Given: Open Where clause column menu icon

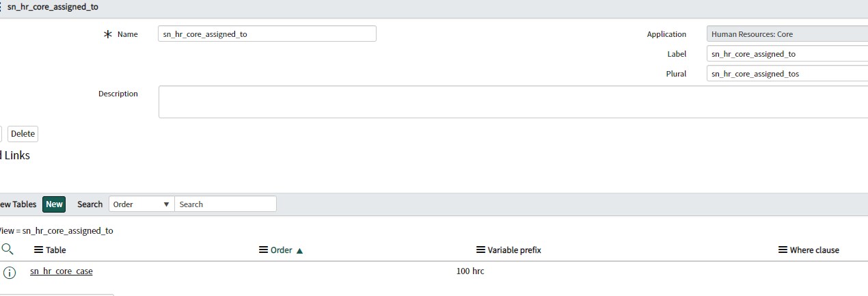Looking at the screenshot, I should tap(783, 250).
